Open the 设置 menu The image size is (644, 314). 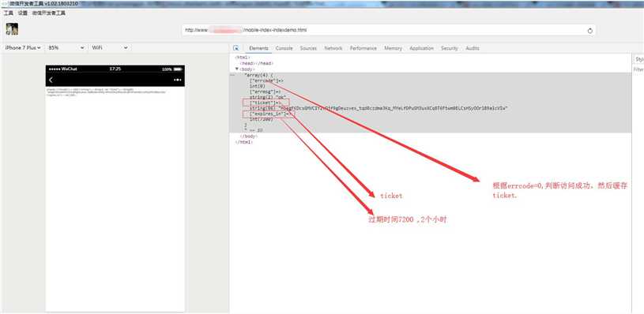pos(23,13)
